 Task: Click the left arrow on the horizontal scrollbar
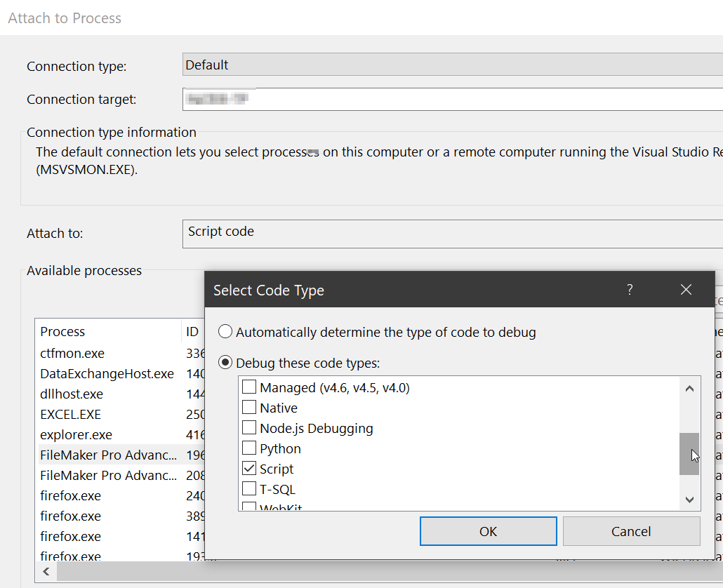tap(46, 571)
